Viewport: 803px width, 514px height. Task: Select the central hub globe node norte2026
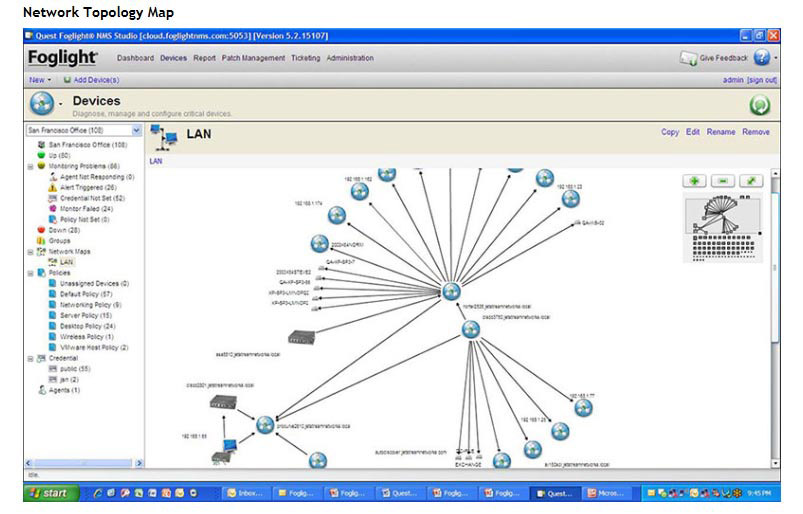coord(451,291)
